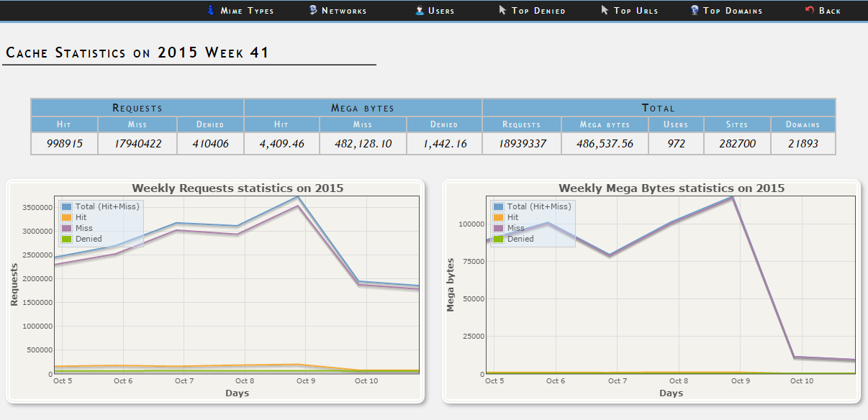
Task: Click the Users person icon
Action: tap(420, 10)
